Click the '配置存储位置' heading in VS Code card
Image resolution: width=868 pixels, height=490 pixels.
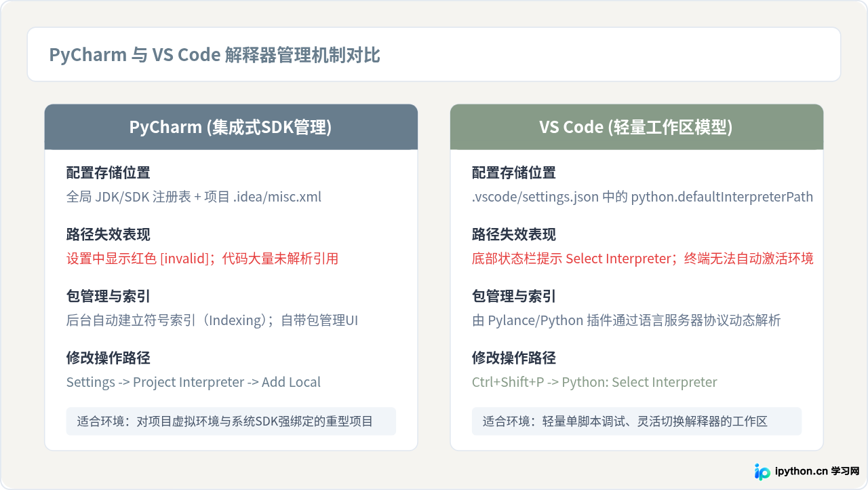click(514, 173)
